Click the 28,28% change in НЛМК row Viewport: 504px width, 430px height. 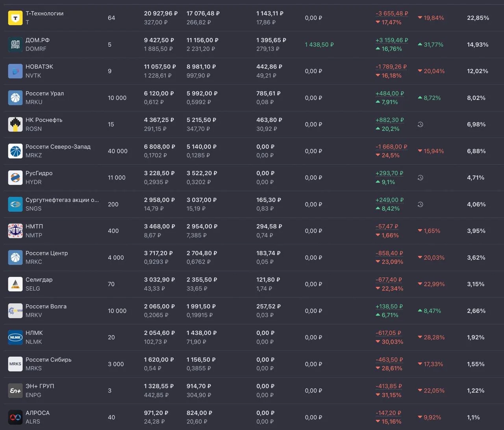(431, 337)
